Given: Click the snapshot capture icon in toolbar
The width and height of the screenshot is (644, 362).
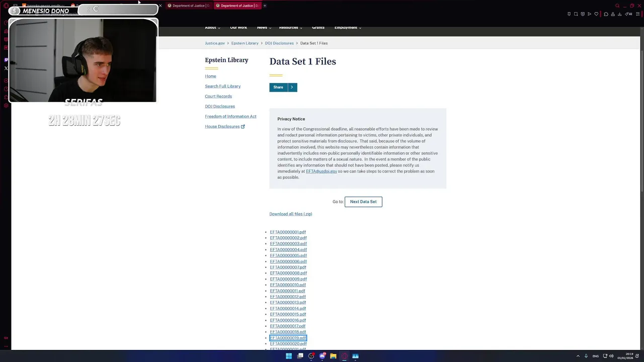Looking at the screenshot, I should pos(576,14).
